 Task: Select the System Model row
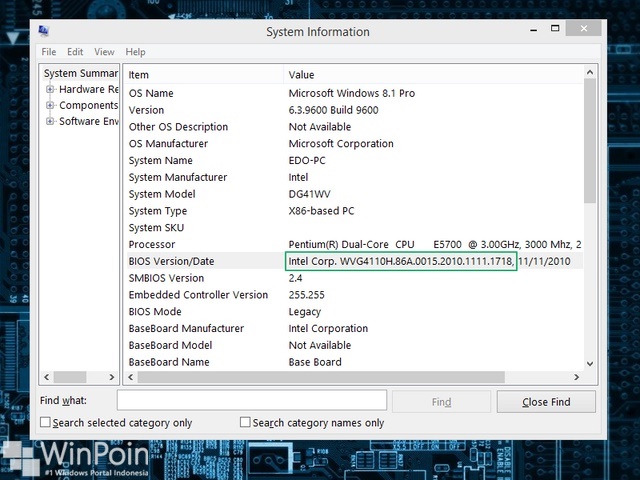coord(353,194)
